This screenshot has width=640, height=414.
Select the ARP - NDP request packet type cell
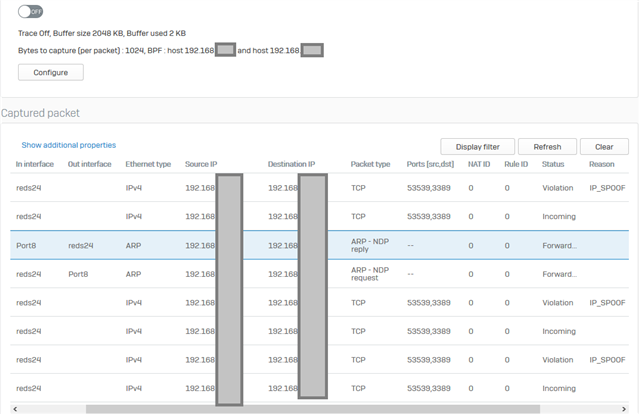(370, 274)
